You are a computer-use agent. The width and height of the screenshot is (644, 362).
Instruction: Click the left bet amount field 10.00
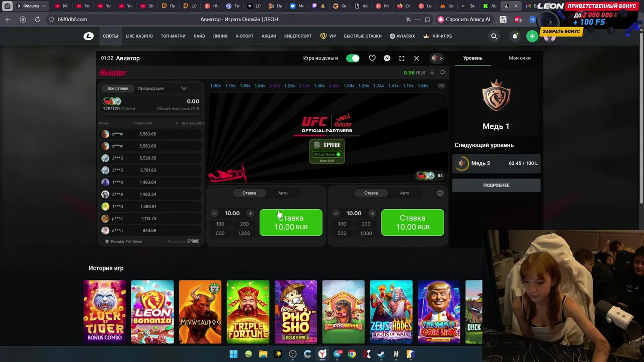[x=232, y=213]
